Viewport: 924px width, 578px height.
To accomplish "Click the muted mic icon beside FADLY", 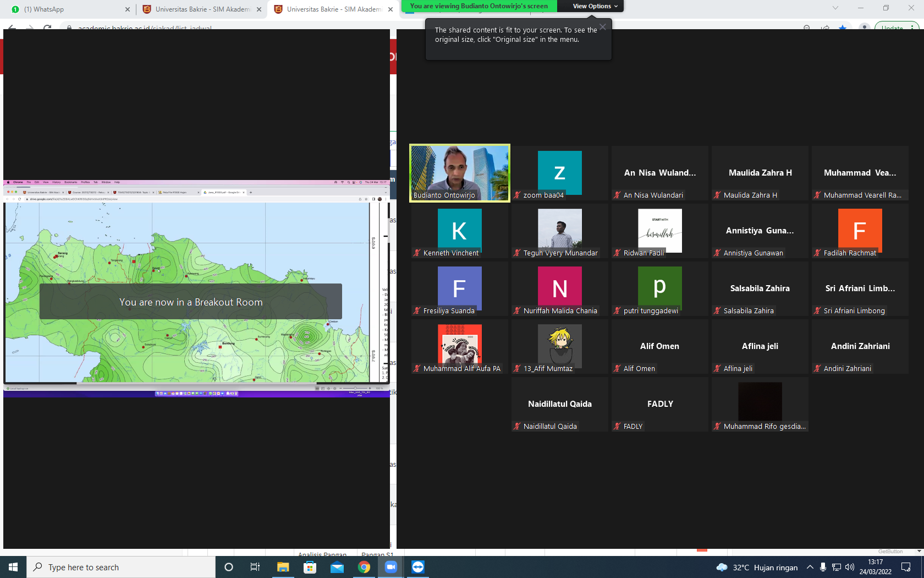I will (617, 426).
